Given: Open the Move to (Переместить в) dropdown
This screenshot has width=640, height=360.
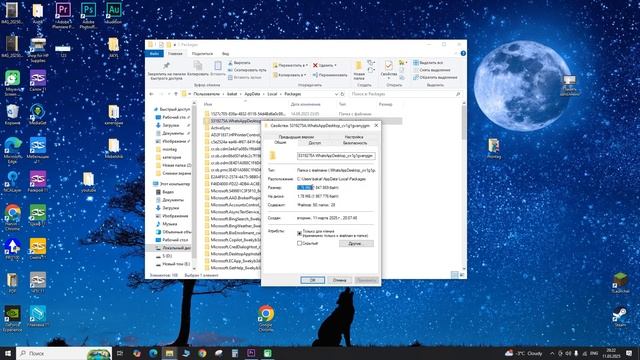Looking at the screenshot, I should point(290,65).
